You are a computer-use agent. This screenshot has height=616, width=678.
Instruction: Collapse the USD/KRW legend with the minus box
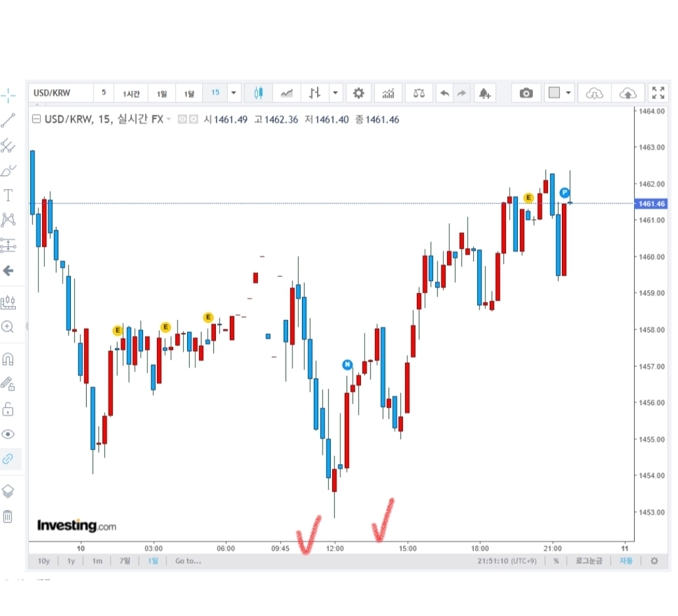(x=36, y=119)
